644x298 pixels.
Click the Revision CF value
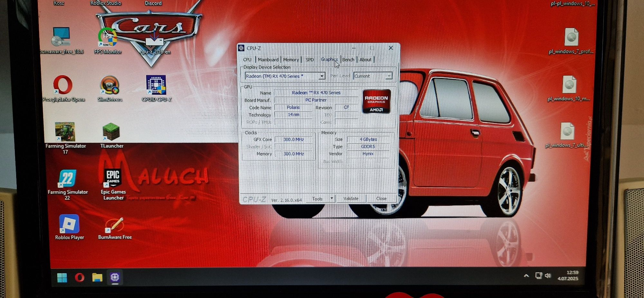(346, 107)
